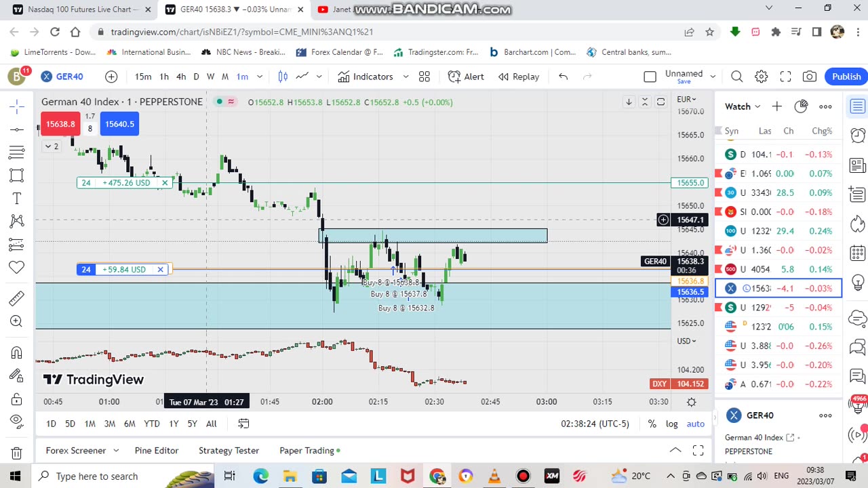
Task: Open the prediction and measurement tools
Action: pos(17,244)
